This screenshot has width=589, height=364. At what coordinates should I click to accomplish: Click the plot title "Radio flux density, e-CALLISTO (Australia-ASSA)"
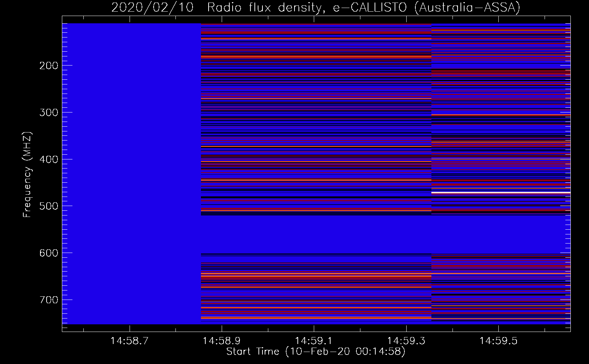363,7
